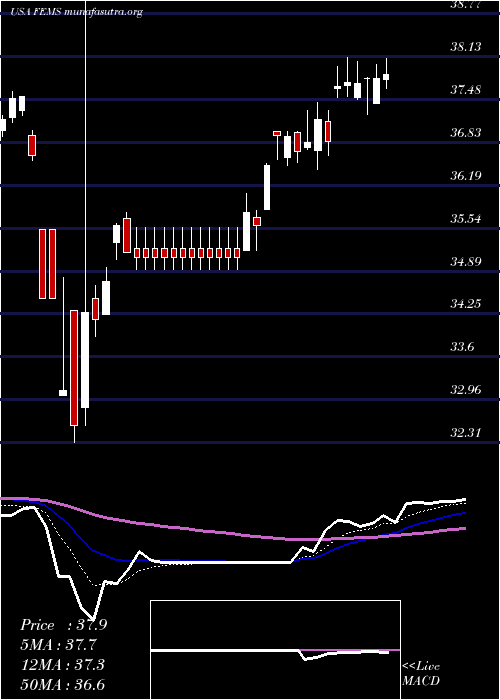
Task: Click the 36.83 price axis label
Action: [x=466, y=133]
